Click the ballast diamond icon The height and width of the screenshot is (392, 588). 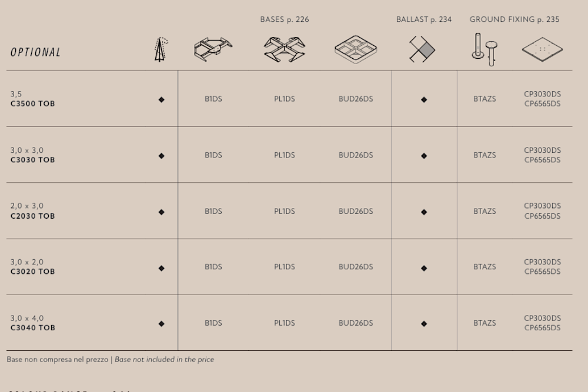coord(422,49)
